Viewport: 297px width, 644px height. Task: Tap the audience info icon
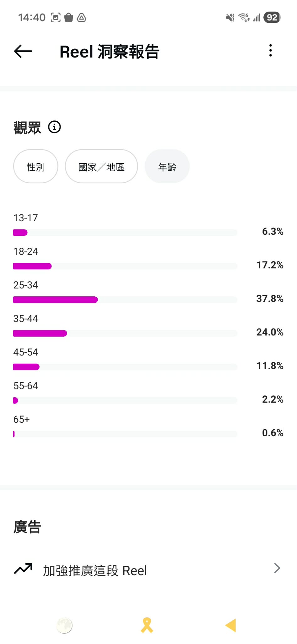tap(54, 127)
